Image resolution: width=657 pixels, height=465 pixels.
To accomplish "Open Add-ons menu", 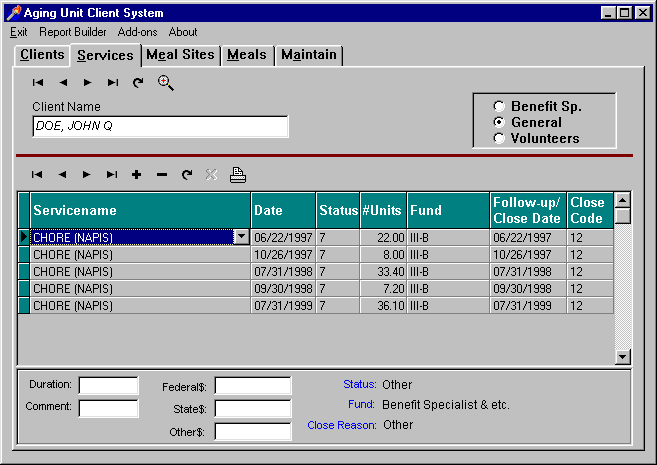I will point(137,32).
